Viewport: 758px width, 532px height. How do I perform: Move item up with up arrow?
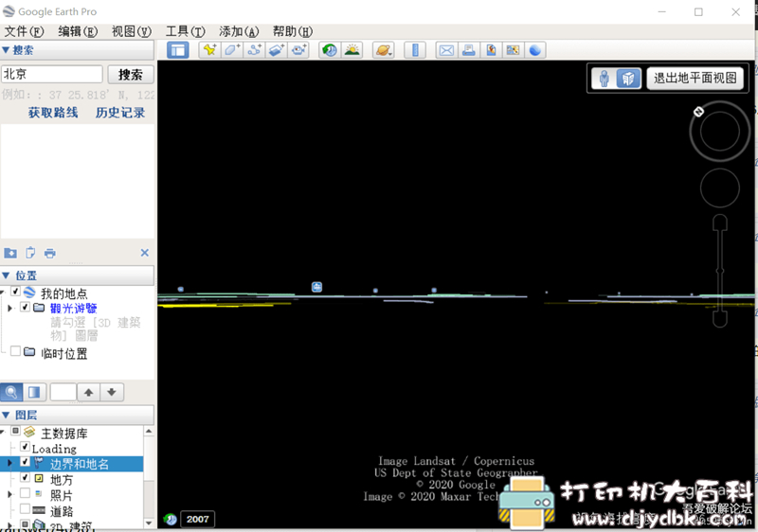coord(88,392)
